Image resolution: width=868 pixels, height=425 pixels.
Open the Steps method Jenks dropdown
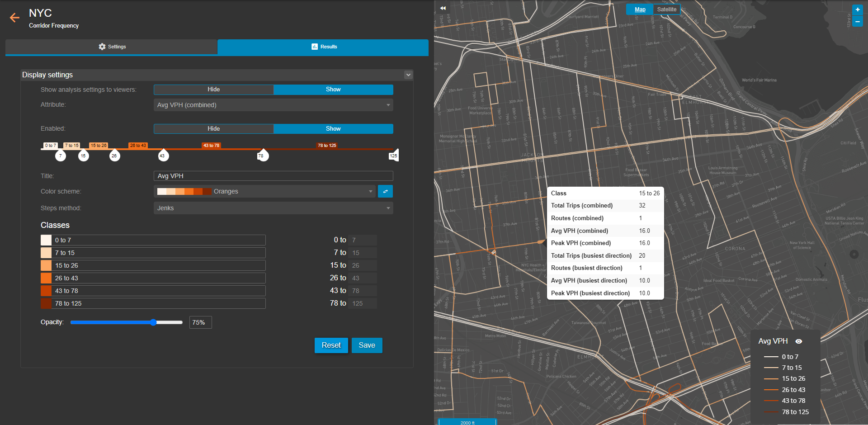(273, 208)
